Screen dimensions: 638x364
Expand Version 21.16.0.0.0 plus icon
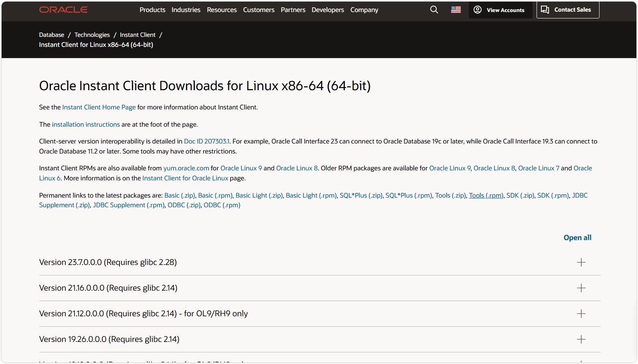pyautogui.click(x=581, y=288)
